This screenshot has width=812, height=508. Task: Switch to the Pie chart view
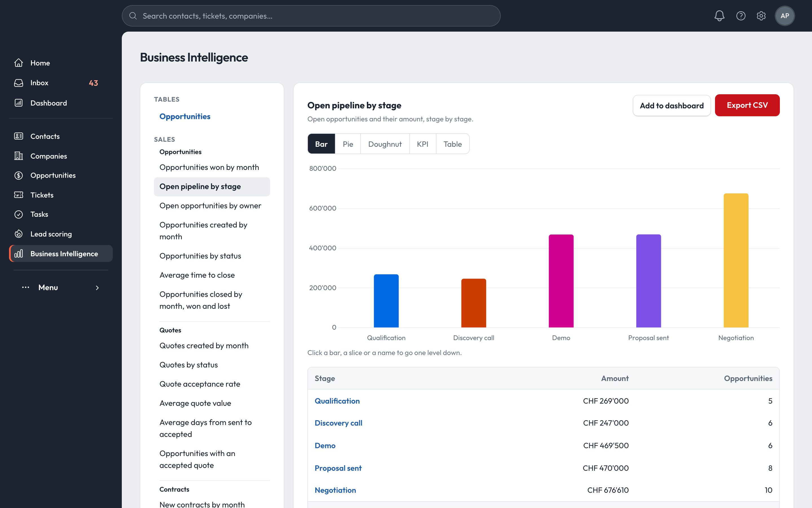tap(348, 144)
